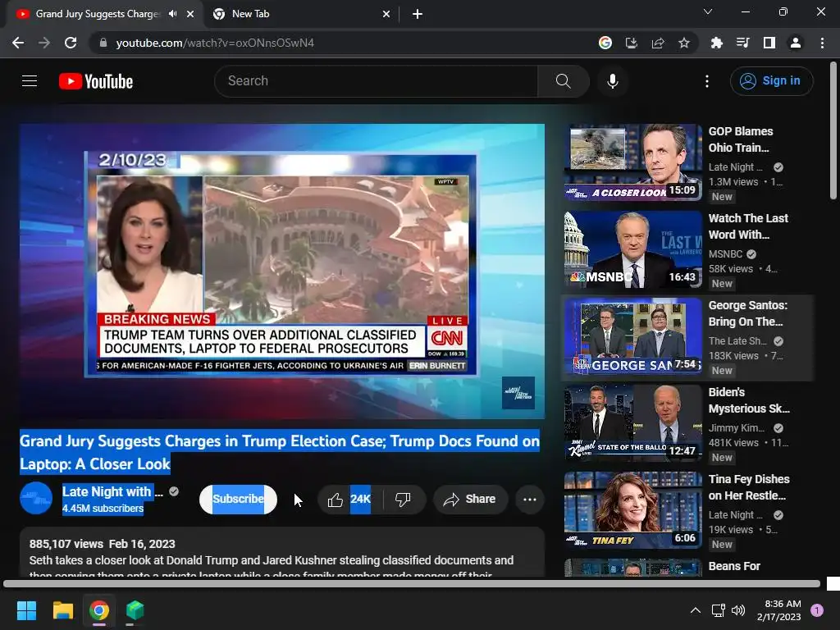Share the video
840x630 pixels.
click(470, 500)
